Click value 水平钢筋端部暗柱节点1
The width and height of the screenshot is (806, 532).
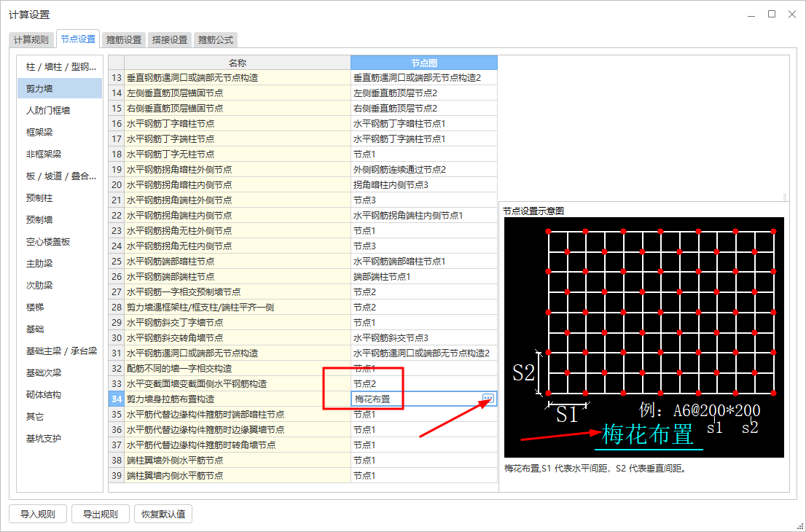click(424, 261)
